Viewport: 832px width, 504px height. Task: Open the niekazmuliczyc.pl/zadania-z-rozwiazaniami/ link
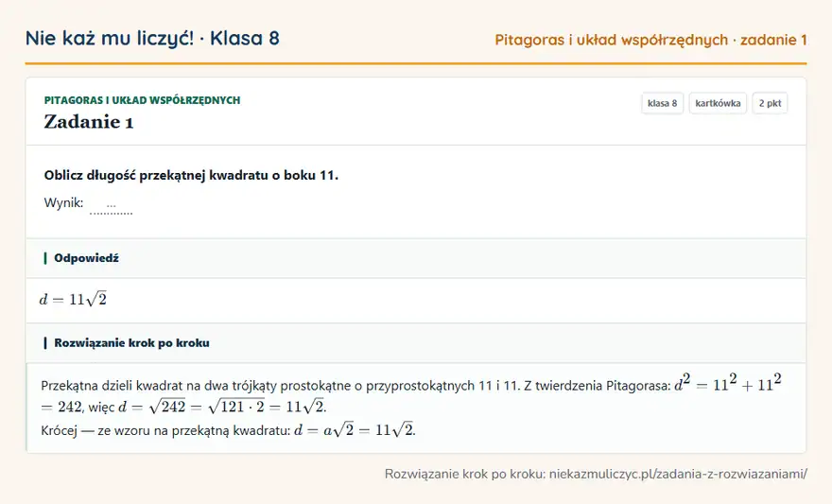point(678,474)
